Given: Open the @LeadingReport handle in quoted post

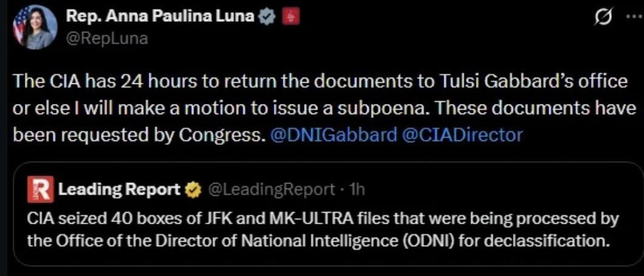Looking at the screenshot, I should tap(271, 190).
